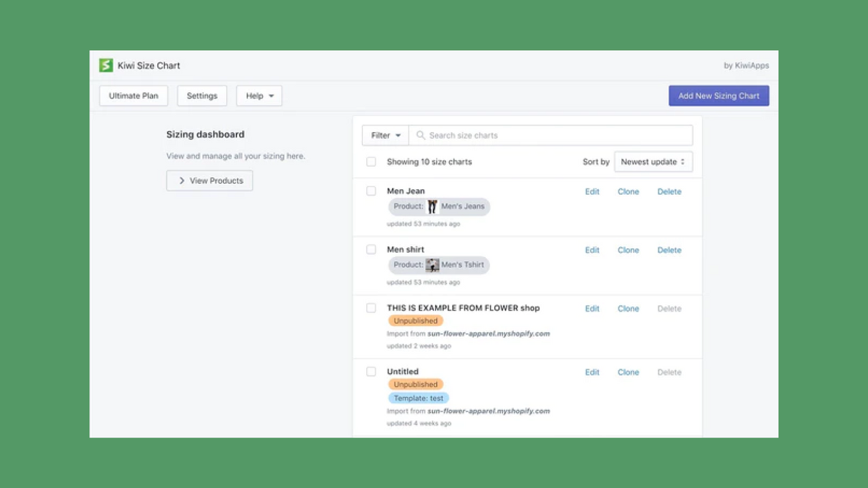Click the search magnifier icon
Screen dimensions: 868x488
(420, 136)
